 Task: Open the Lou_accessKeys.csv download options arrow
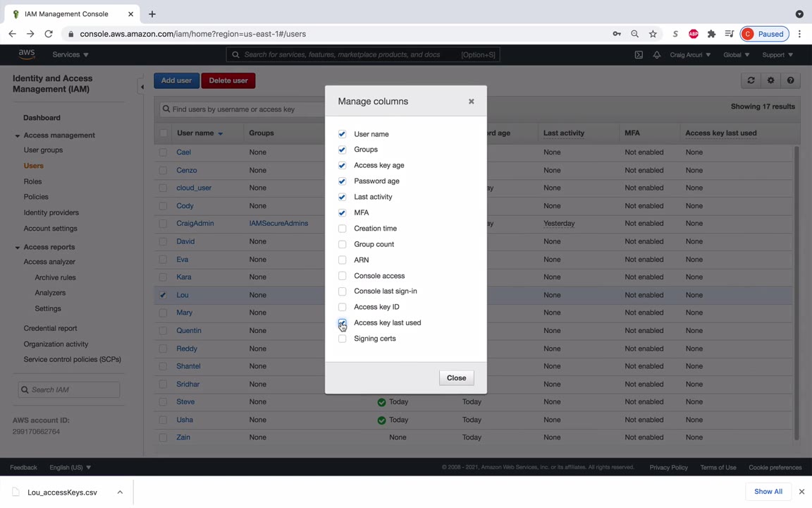click(120, 492)
